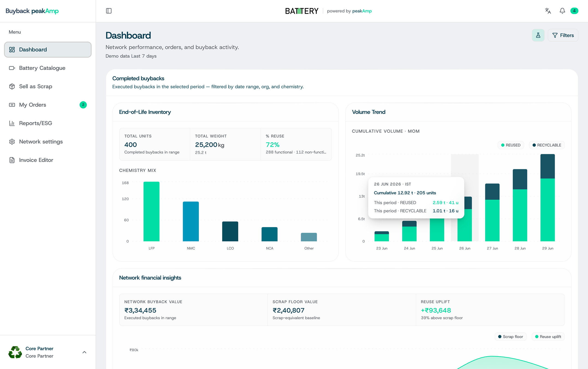Viewport: 588px width, 369px height.
Task: Click the 'Demo data Last 7 days' text
Action: click(x=131, y=56)
